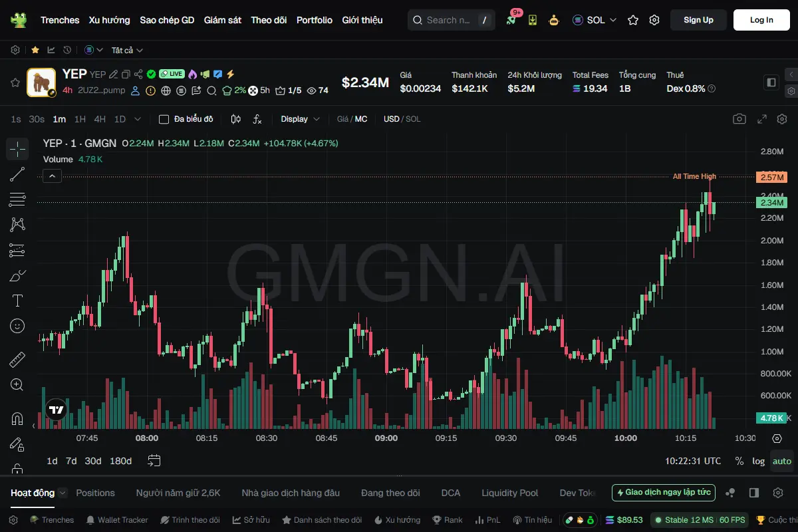Take a chart snapshot with camera icon

(x=739, y=119)
